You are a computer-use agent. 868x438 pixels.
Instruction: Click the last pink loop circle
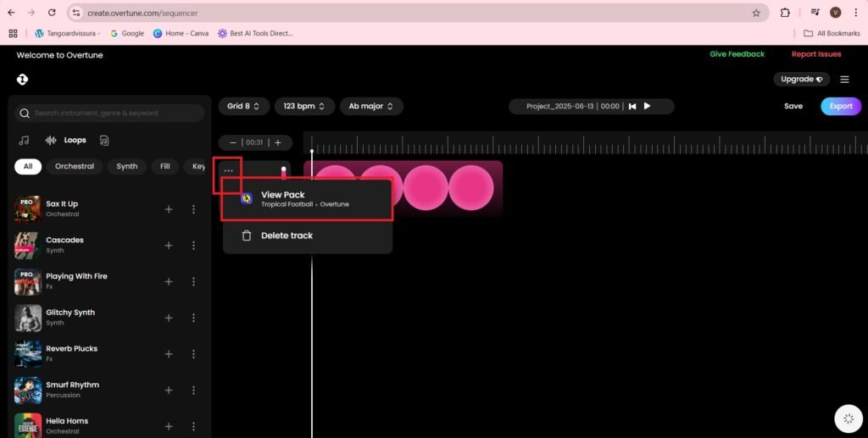pyautogui.click(x=470, y=187)
